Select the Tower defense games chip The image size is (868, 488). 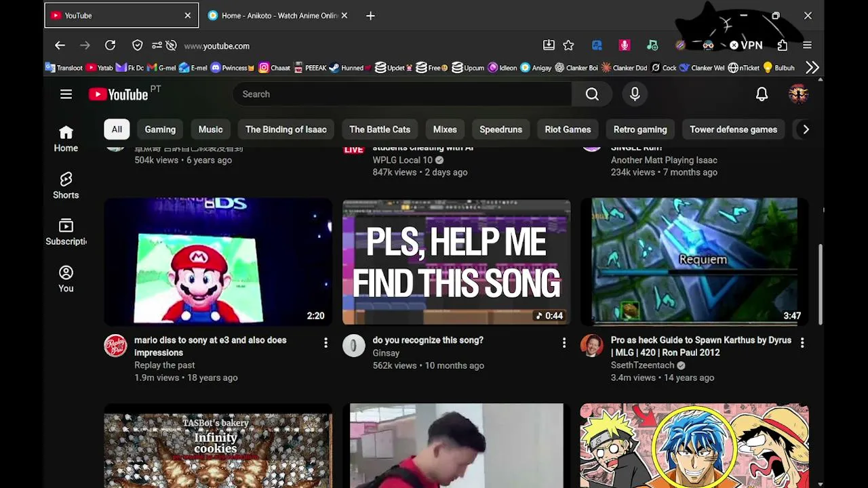point(733,129)
